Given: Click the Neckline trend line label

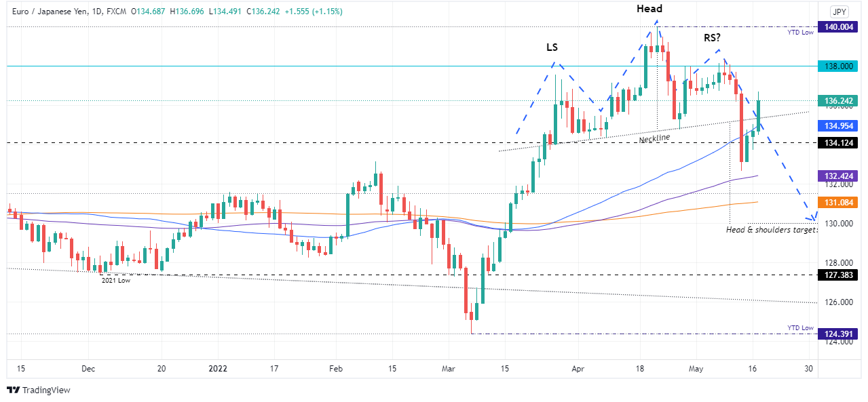Looking at the screenshot, I should [654, 138].
